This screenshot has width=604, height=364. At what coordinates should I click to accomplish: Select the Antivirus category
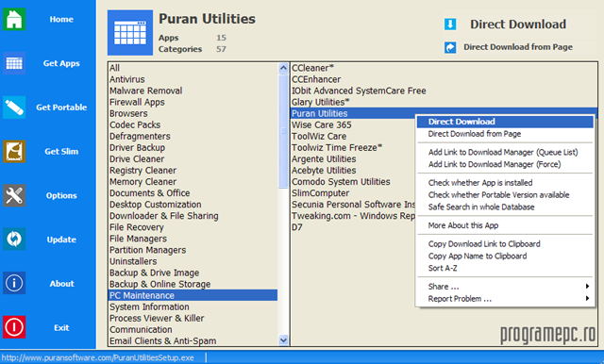tap(193, 79)
